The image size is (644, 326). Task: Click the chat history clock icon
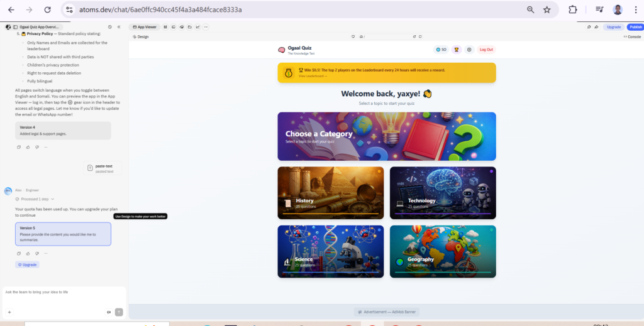pos(110,27)
